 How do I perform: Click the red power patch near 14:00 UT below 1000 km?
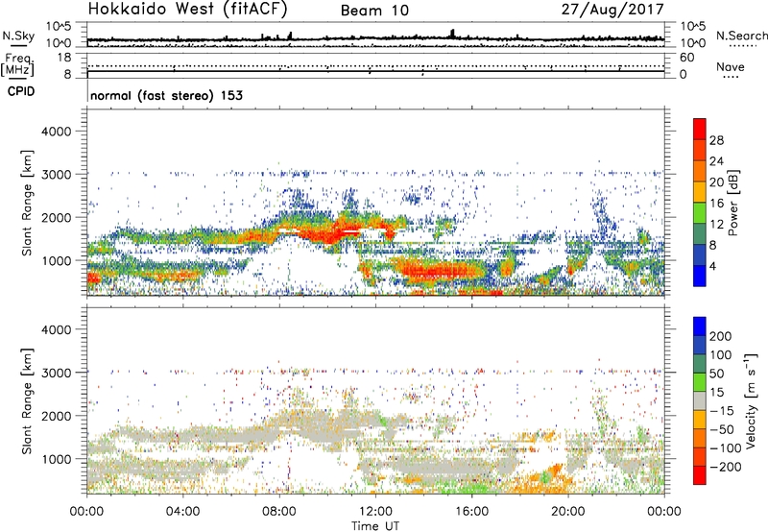pos(436,271)
